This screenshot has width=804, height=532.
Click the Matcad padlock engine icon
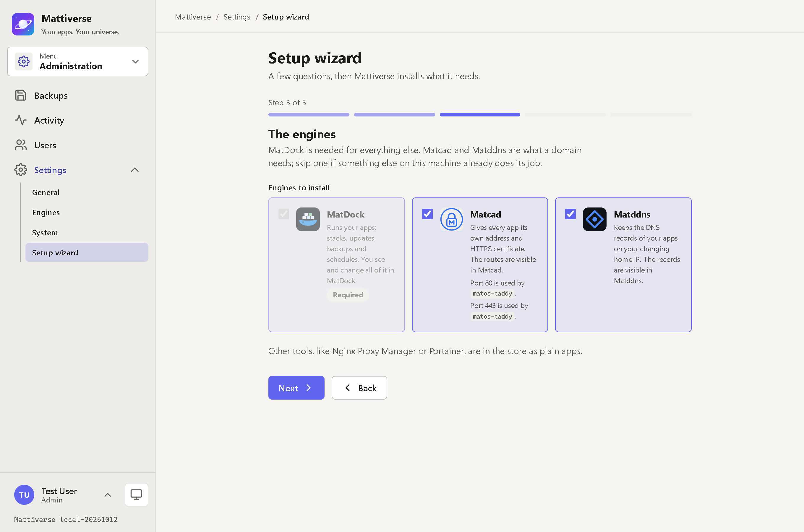(x=451, y=219)
